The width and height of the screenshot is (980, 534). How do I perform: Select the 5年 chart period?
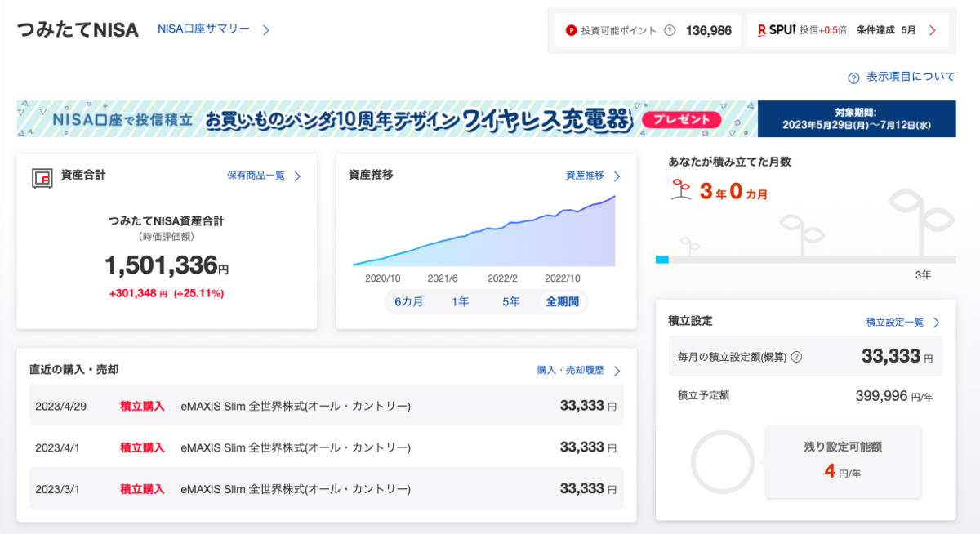(x=511, y=301)
